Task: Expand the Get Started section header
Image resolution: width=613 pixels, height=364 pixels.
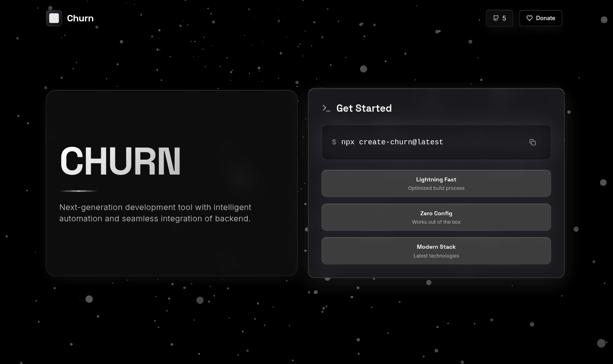Action: click(x=364, y=108)
